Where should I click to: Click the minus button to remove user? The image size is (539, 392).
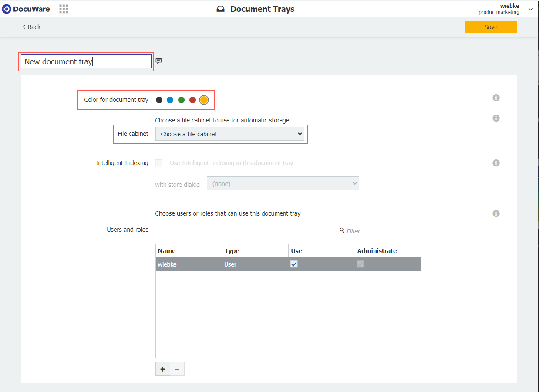(x=177, y=369)
